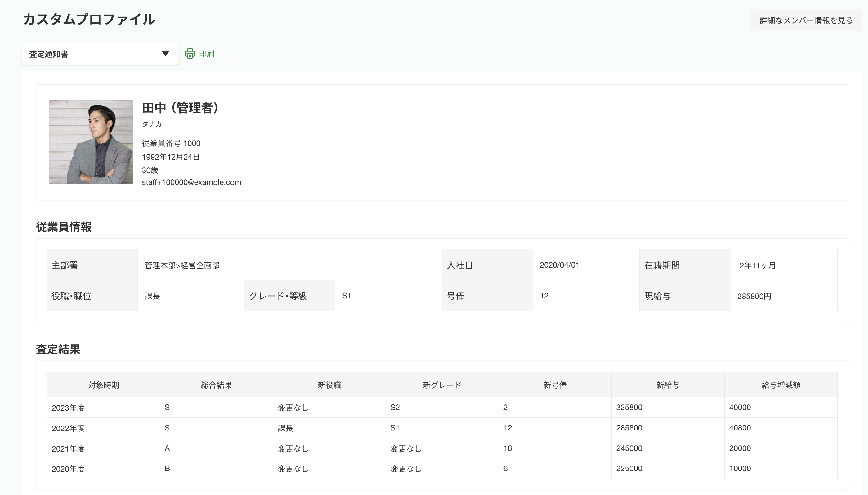Click the 新給与 column header

point(668,385)
